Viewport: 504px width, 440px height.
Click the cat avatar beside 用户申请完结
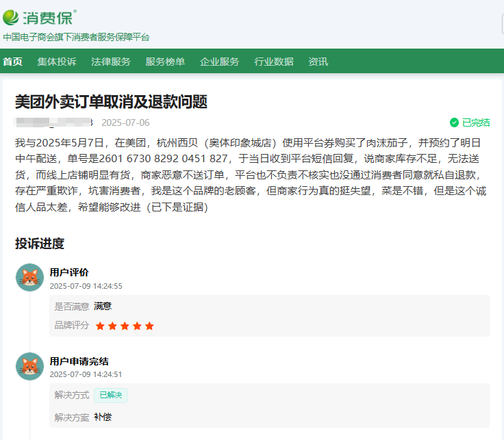tap(30, 367)
